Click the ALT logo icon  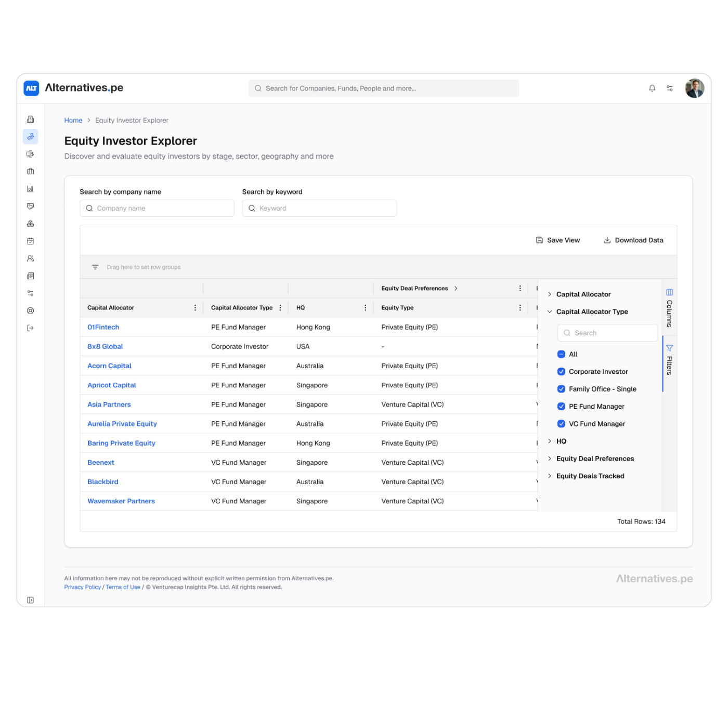[x=31, y=88]
